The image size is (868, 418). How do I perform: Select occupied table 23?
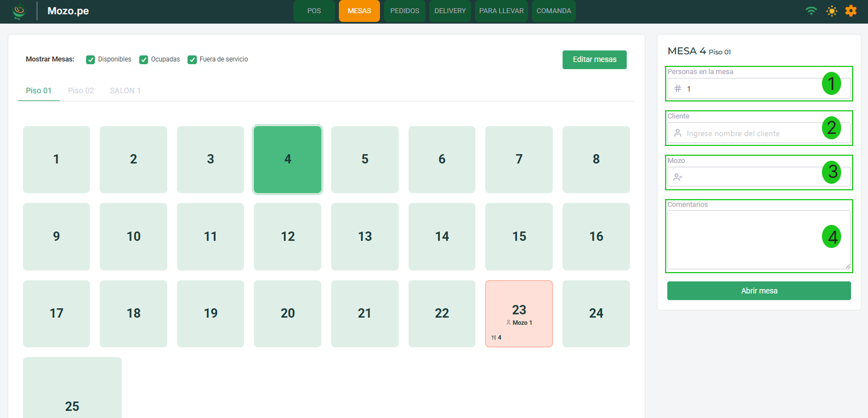[519, 314]
